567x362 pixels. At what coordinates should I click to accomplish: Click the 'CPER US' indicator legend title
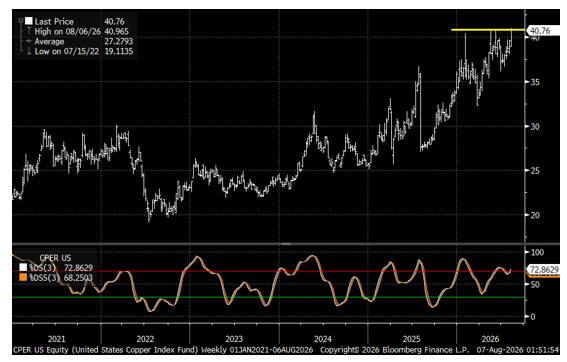point(55,258)
